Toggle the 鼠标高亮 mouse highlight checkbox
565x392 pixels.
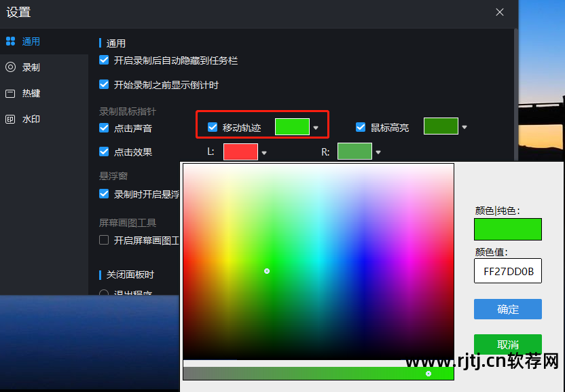click(361, 127)
